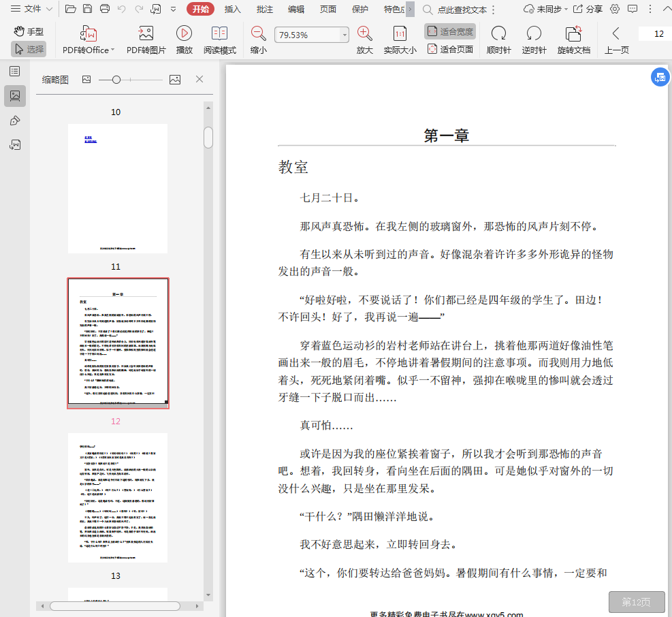Open the feedback message icon
672x617 pixels.
(632, 9)
